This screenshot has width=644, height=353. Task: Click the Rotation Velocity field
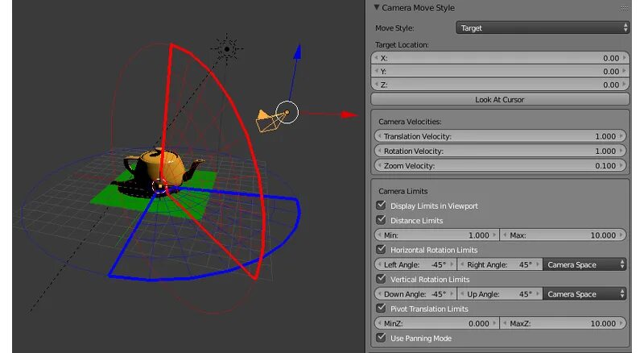pos(500,151)
